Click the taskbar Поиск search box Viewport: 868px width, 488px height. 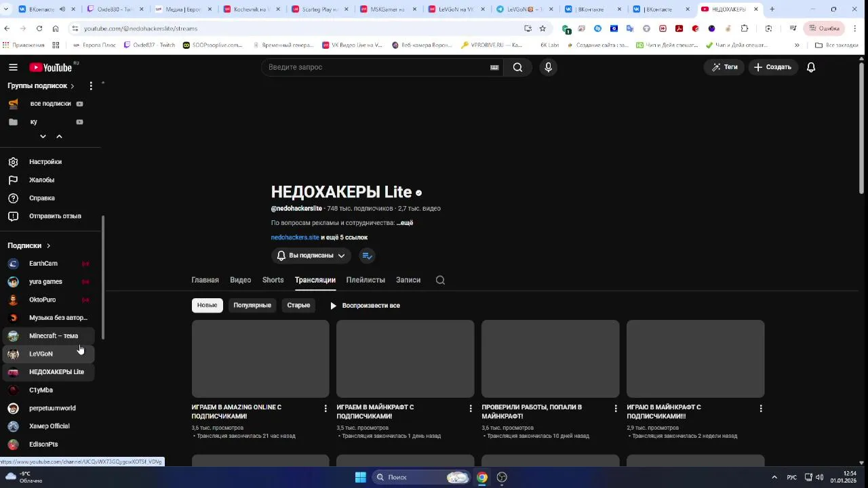click(421, 477)
